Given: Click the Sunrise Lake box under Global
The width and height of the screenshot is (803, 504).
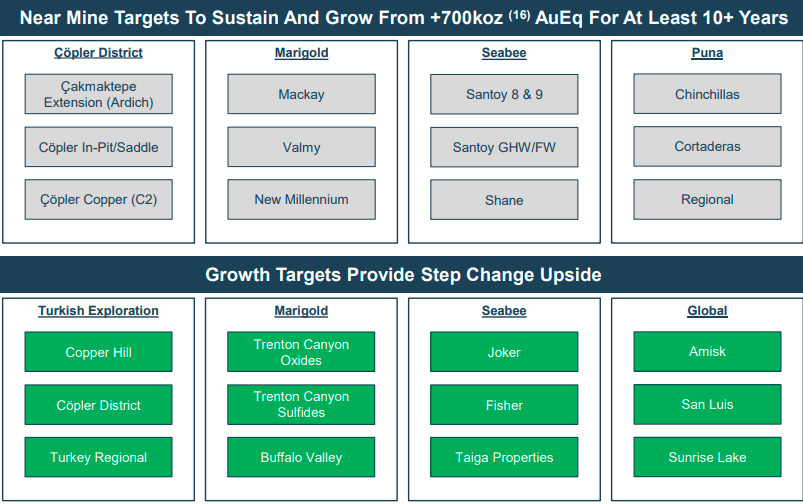Looking at the screenshot, I should 707,457.
